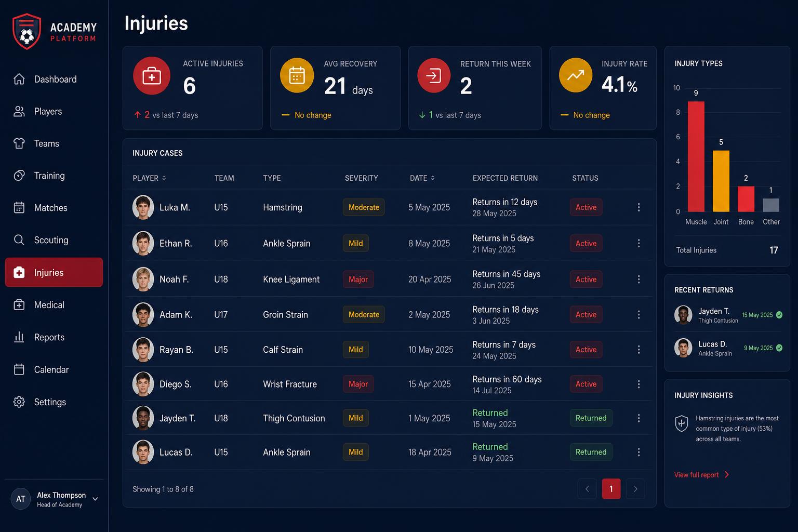Click the Teams jersey icon
Screen dimensions: 798x532
(19, 143)
